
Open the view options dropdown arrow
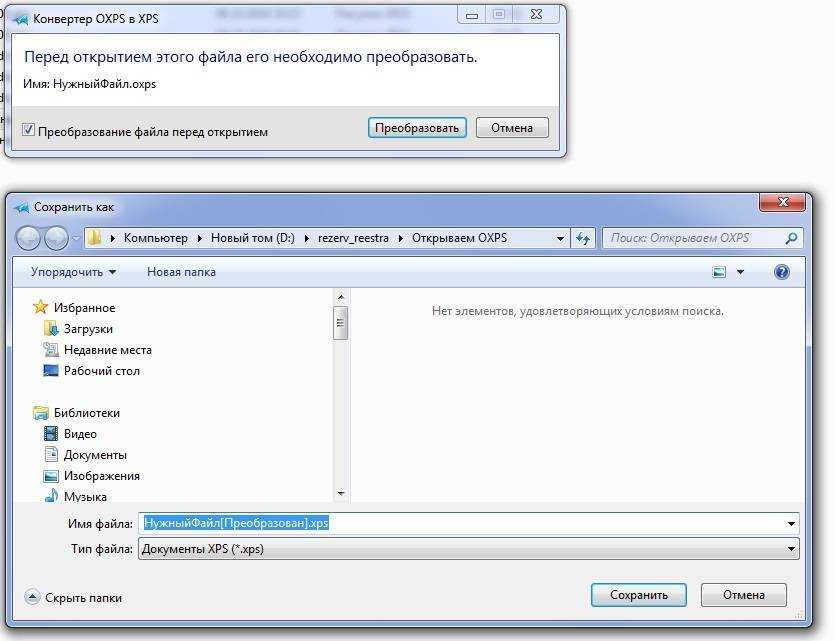point(740,272)
